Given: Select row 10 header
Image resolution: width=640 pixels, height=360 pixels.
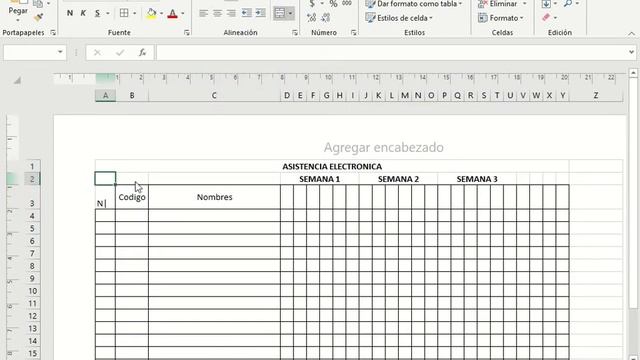Looking at the screenshot, I should tap(32, 291).
